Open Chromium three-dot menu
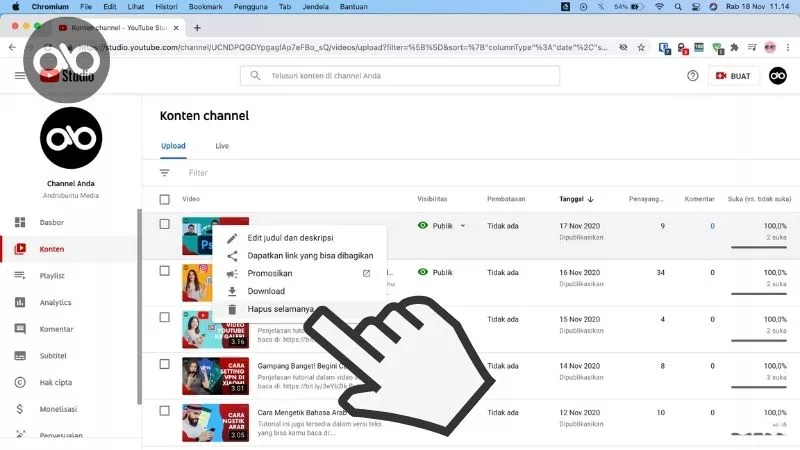This screenshot has width=800, height=450. 788,47
